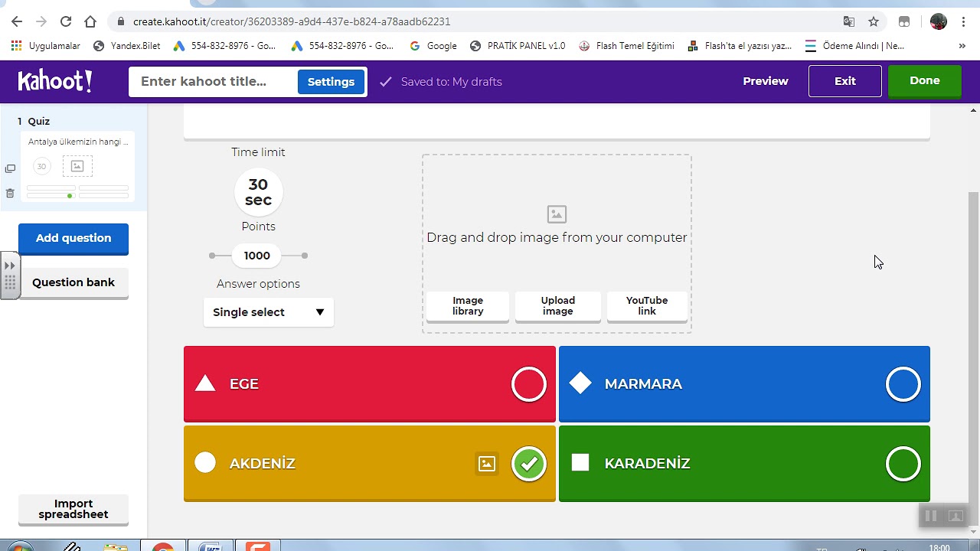Viewport: 980px width, 551px height.
Task: Open the Question bank
Action: (x=73, y=282)
